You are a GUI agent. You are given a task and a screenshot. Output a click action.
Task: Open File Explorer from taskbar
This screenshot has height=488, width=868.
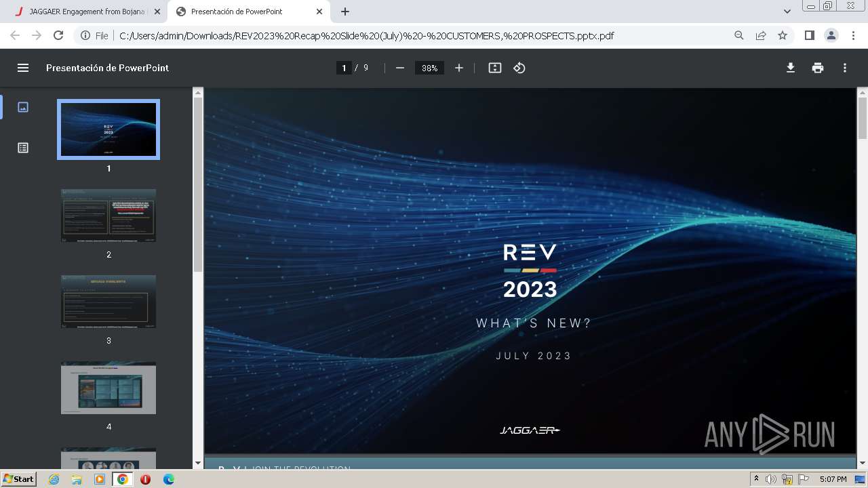(77, 479)
